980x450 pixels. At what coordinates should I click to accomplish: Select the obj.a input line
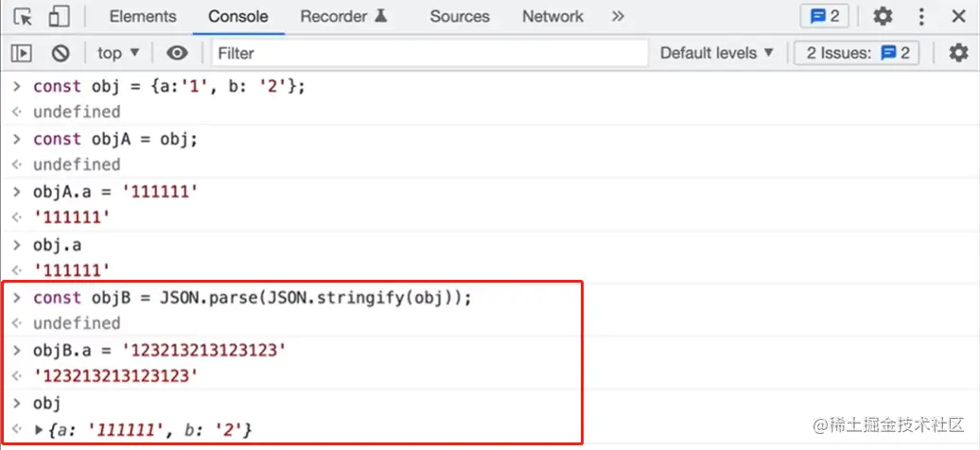(57, 245)
